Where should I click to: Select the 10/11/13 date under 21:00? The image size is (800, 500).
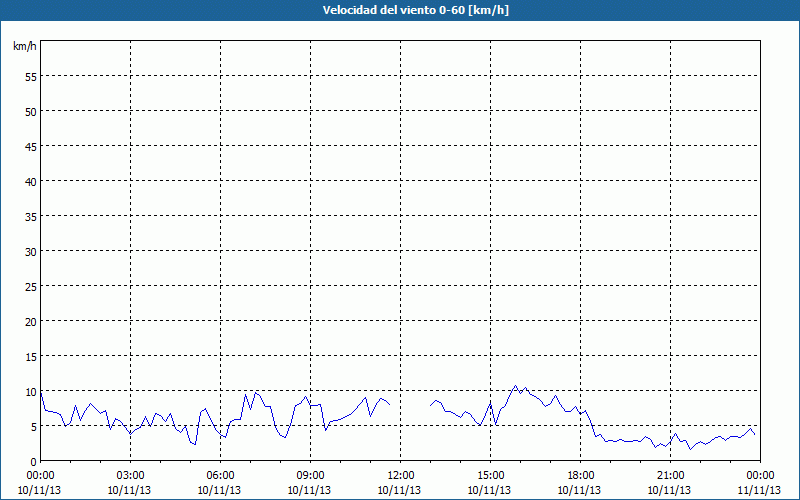pos(669,490)
